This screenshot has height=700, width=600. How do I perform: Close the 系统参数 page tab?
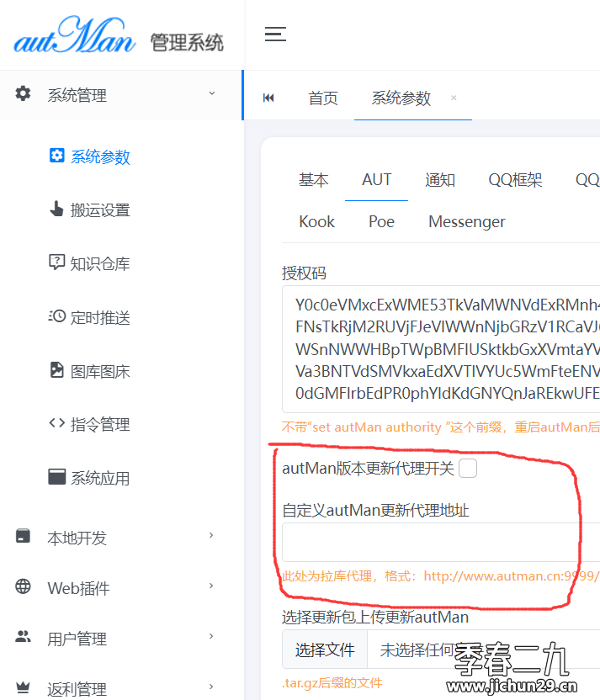point(454,98)
